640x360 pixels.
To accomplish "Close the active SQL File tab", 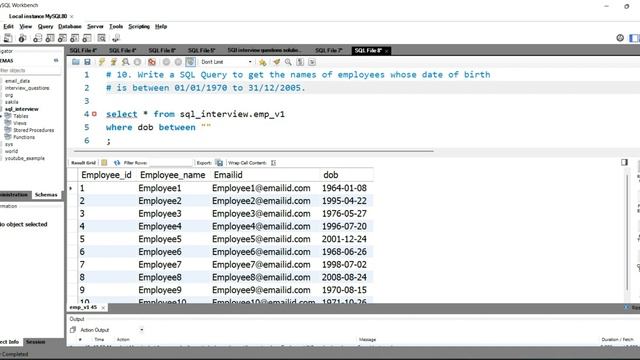I will (386, 51).
